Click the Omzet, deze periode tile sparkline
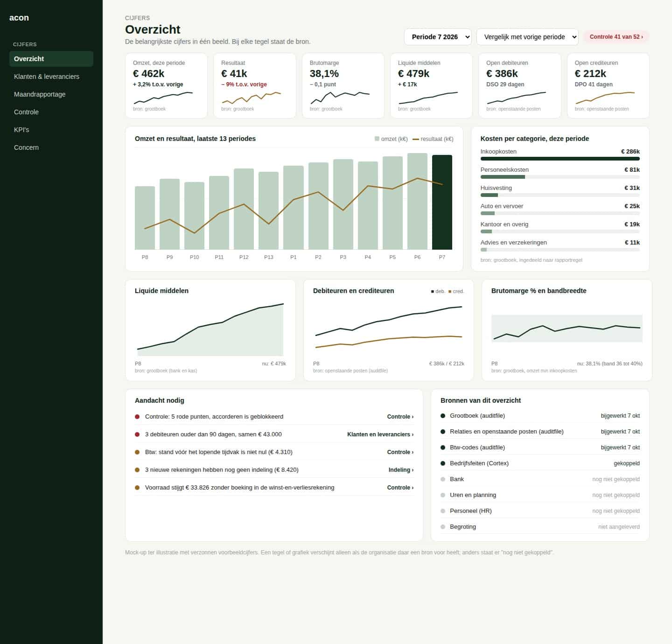Viewport: 672px width, 644px height. tap(163, 98)
